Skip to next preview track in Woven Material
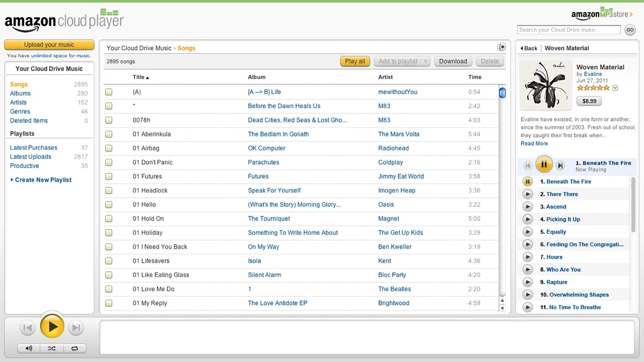 click(561, 166)
